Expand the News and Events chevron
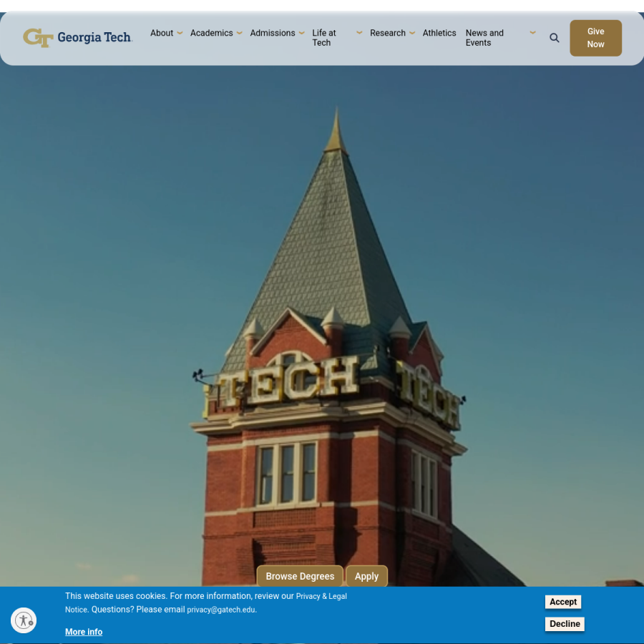This screenshot has width=644, height=644. pos(532,32)
